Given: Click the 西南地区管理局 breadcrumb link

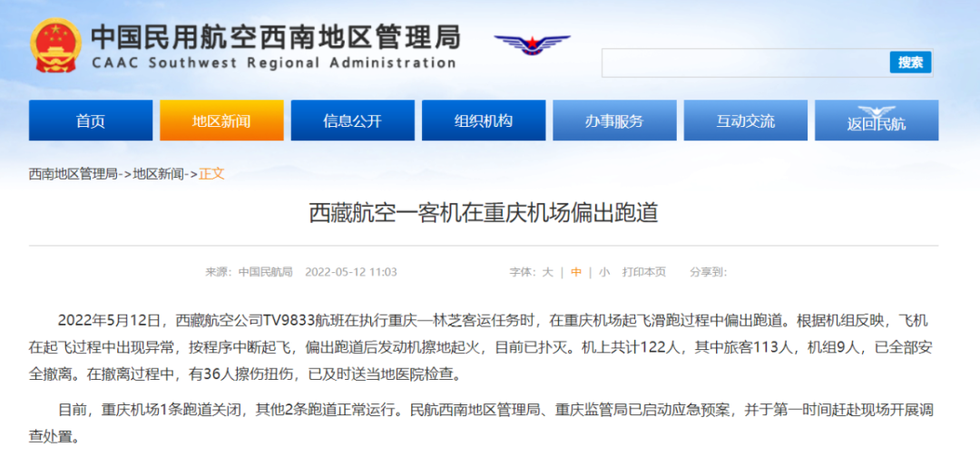Looking at the screenshot, I should coord(73,174).
